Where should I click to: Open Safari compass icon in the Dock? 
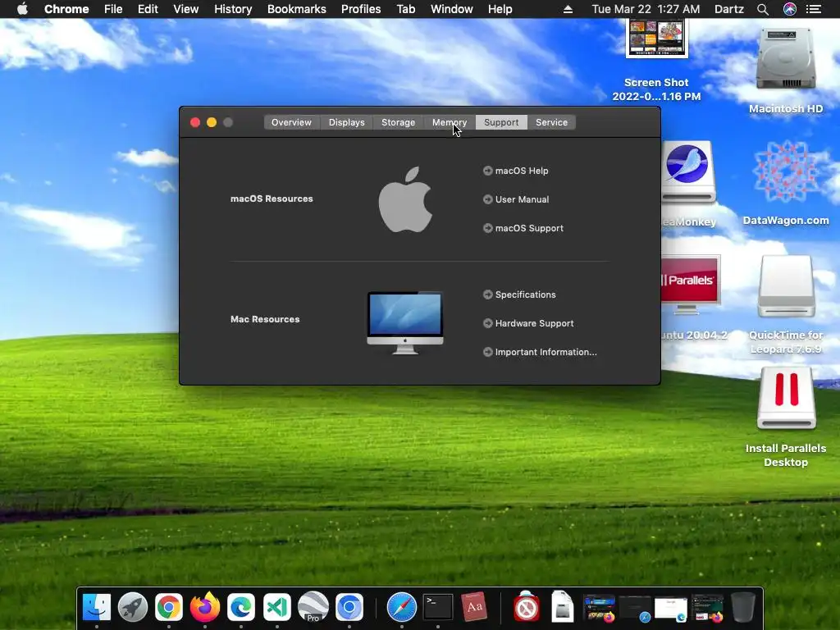coord(402,608)
